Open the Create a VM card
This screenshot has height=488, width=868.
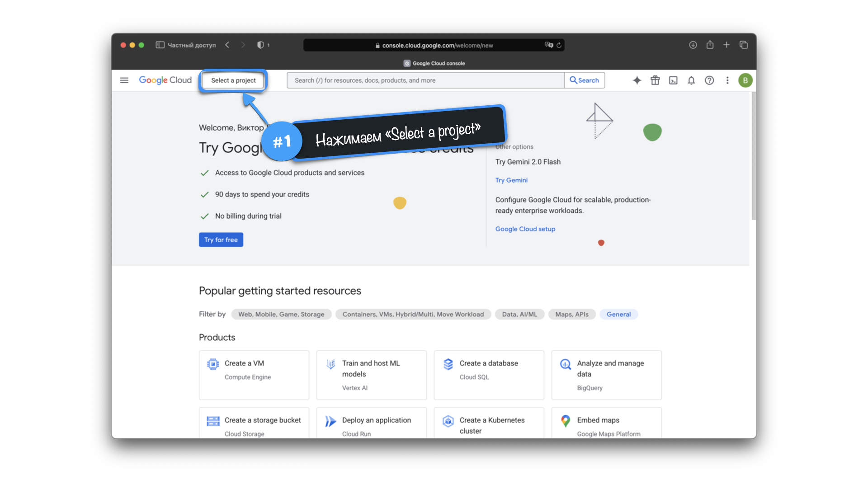(254, 375)
